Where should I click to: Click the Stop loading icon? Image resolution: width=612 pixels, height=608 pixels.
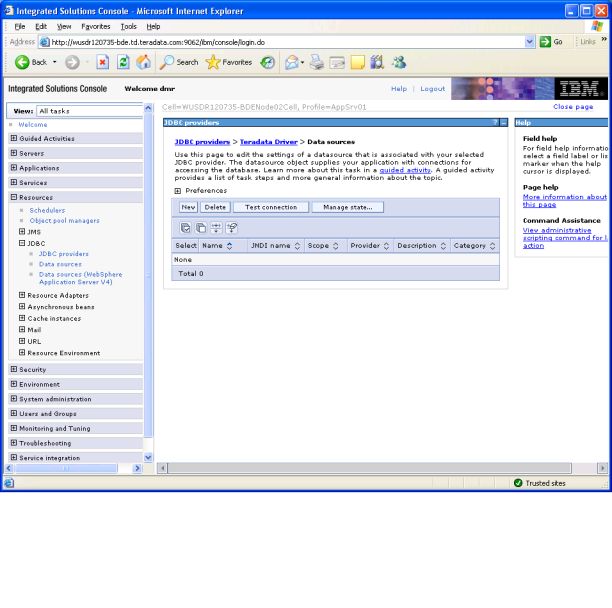102,62
